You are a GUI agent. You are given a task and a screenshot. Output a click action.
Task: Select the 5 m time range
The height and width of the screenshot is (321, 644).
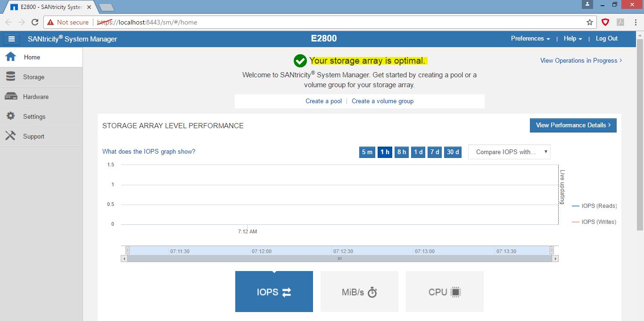tap(367, 152)
